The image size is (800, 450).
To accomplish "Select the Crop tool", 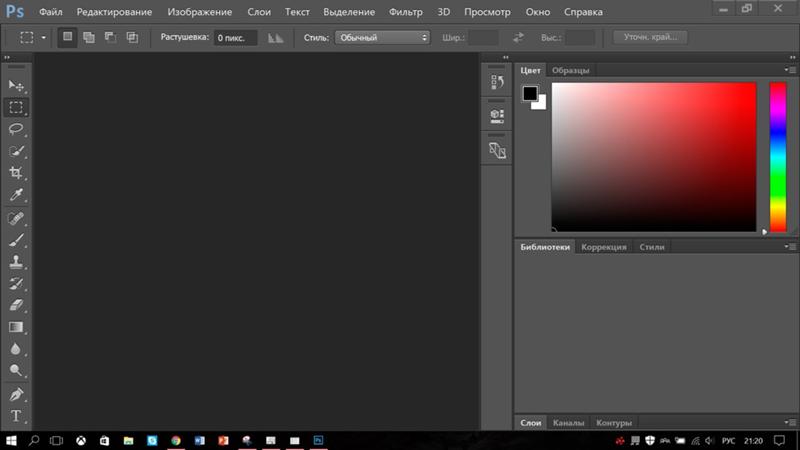I will [x=16, y=173].
